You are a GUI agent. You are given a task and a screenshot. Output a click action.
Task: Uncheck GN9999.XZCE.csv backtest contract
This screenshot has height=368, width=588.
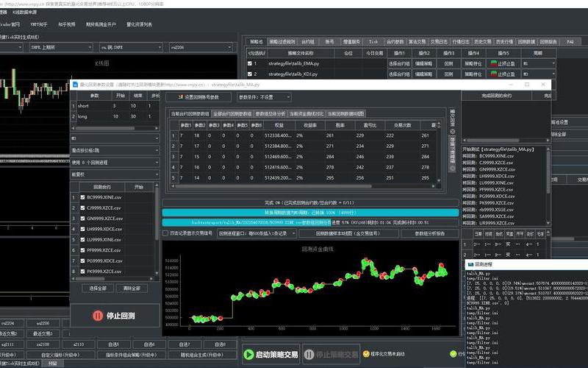click(82, 218)
